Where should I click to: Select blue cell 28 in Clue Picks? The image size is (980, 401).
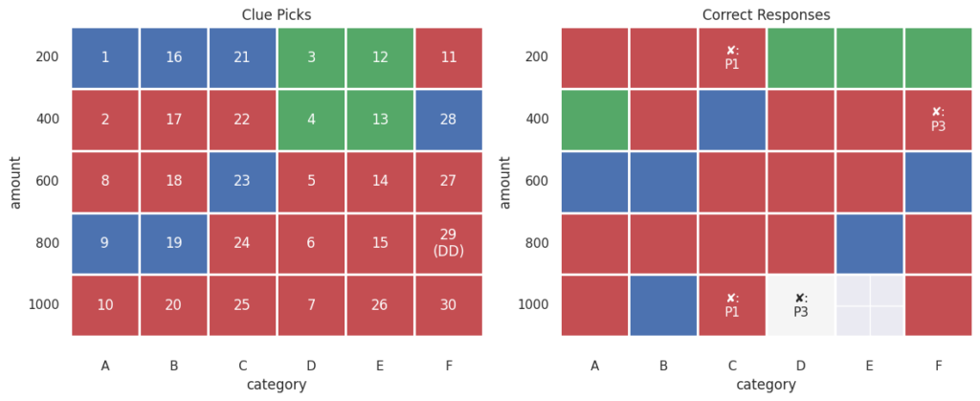[449, 119]
